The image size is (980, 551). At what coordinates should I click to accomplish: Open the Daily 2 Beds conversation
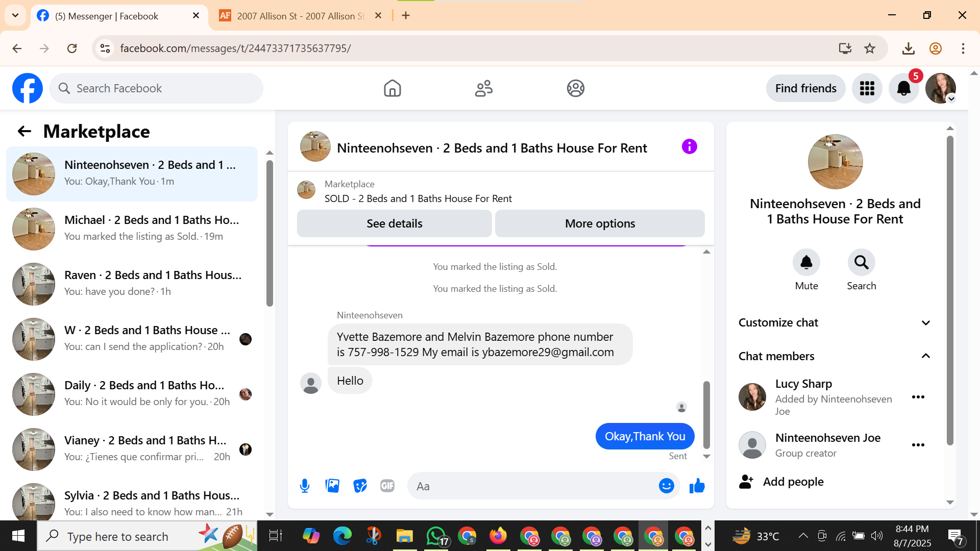click(x=132, y=394)
